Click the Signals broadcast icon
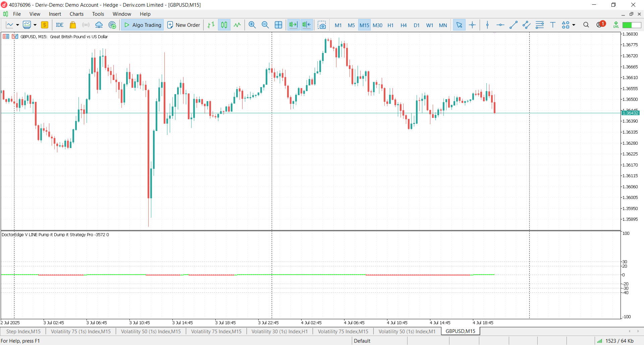The image size is (644, 345). [x=86, y=25]
